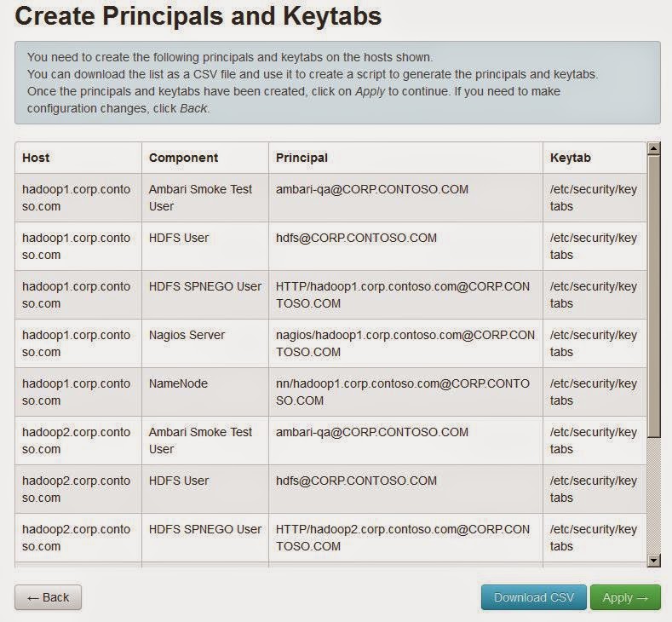Select hadoop1 Ambari Smoke Test User cell

pyautogui.click(x=200, y=198)
